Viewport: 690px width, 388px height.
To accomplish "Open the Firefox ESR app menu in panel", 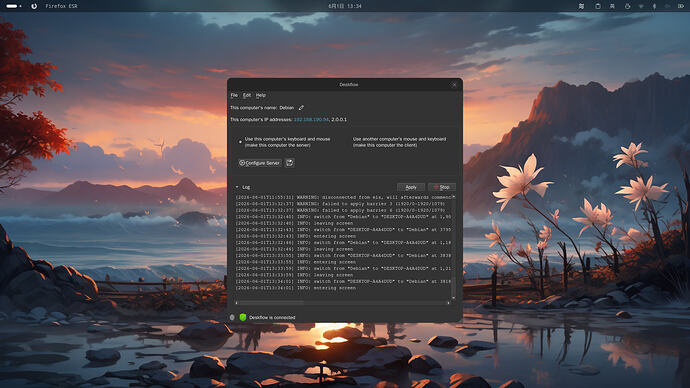I will 61,6.
